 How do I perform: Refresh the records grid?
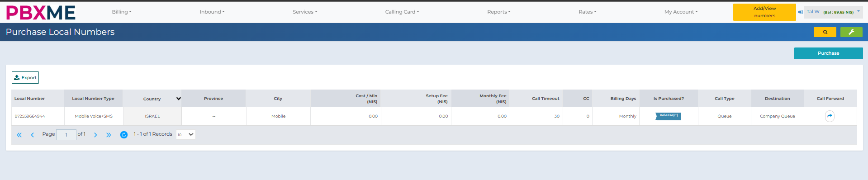click(124, 135)
